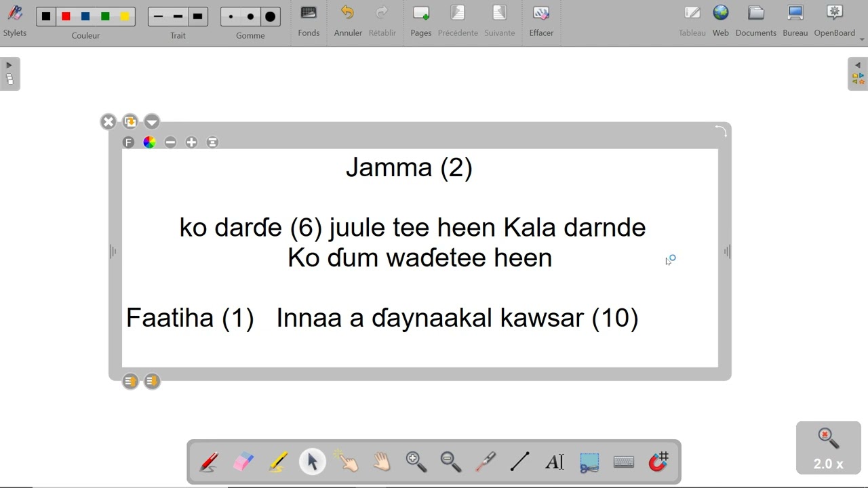868x488 pixels.
Task: Click the text "Innaa a ɗaynaakal kawsar (10)"
Action: coord(457,318)
